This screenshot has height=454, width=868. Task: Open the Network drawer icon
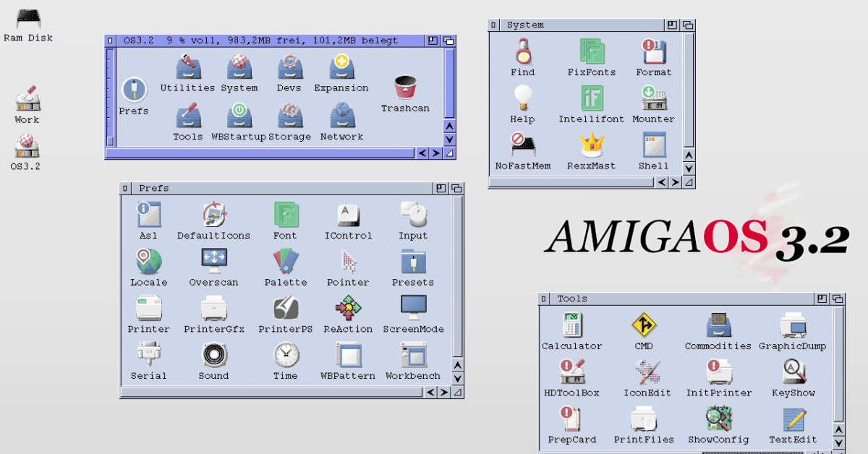coord(341,116)
